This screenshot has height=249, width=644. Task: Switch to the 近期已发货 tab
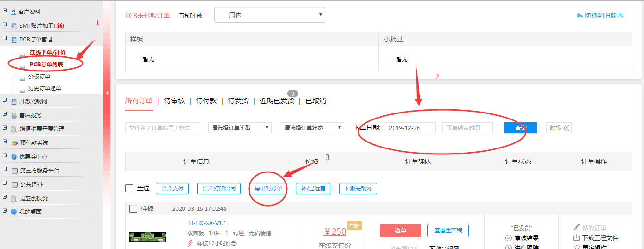coord(276,101)
